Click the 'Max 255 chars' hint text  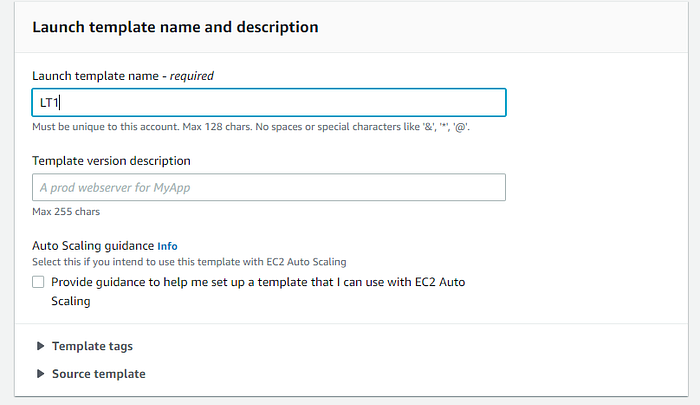point(66,212)
